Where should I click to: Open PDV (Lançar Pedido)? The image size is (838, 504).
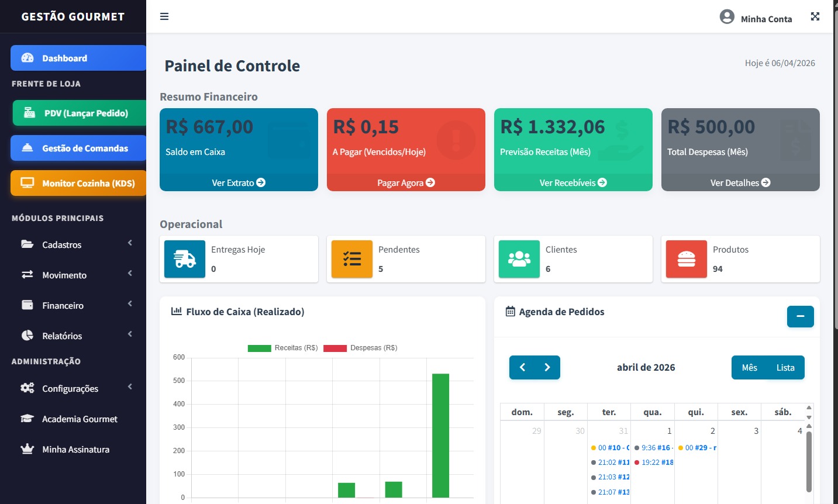click(x=80, y=113)
